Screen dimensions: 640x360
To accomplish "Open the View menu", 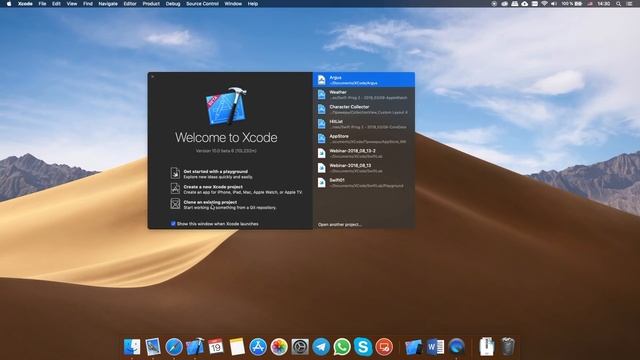I will 72,4.
